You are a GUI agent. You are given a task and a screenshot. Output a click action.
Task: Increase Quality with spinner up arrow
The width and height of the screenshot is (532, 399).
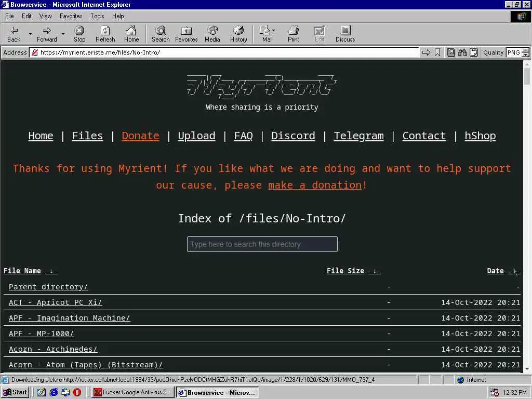(x=526, y=50)
